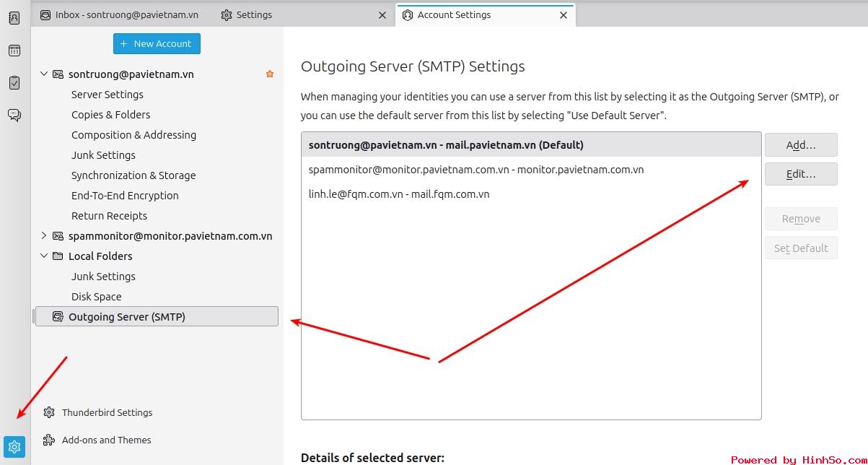Collapse the Local Folders tree
Viewport: 868px width, 465px height.
click(x=44, y=256)
